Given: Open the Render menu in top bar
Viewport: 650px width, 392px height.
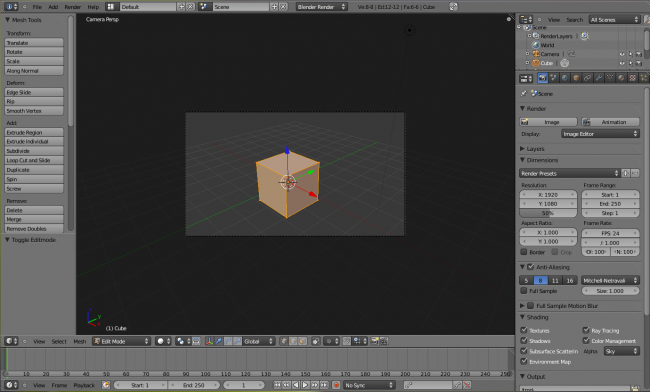Looking at the screenshot, I should (73, 7).
